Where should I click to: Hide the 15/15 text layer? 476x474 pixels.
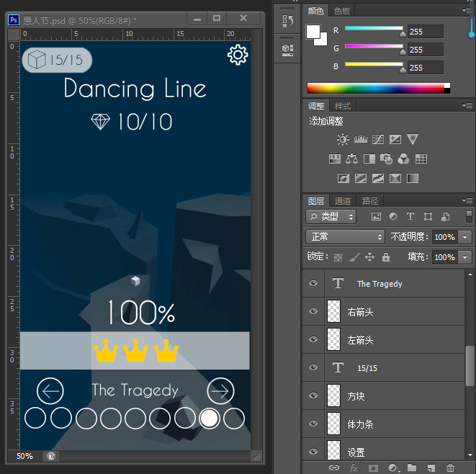[313, 367]
